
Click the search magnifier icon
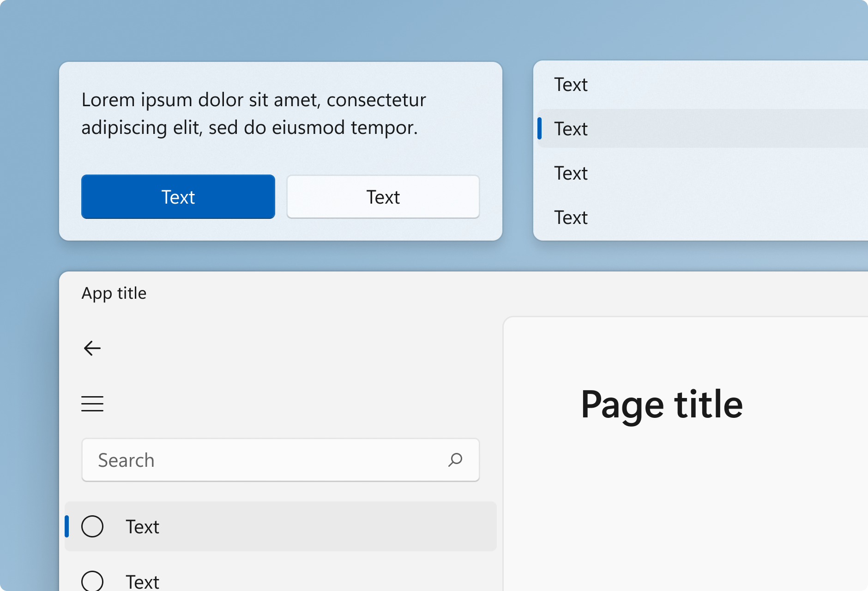pyautogui.click(x=455, y=460)
